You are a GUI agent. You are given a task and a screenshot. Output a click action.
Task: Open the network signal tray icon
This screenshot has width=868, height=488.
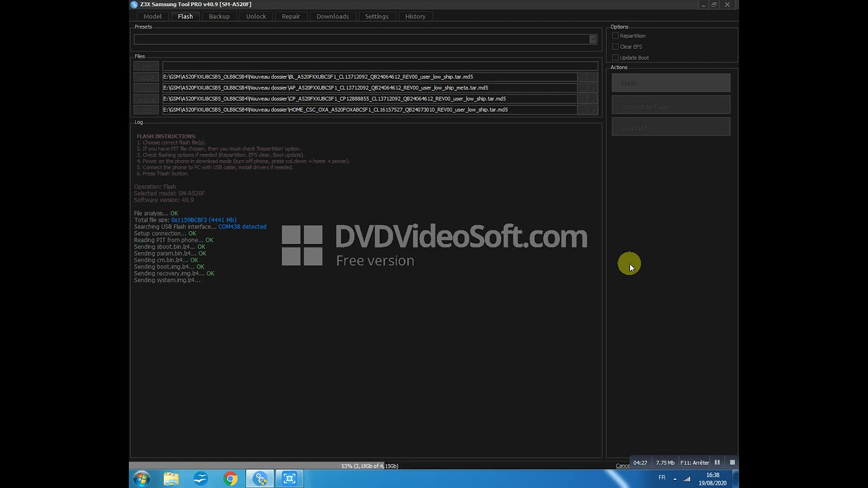tap(687, 479)
